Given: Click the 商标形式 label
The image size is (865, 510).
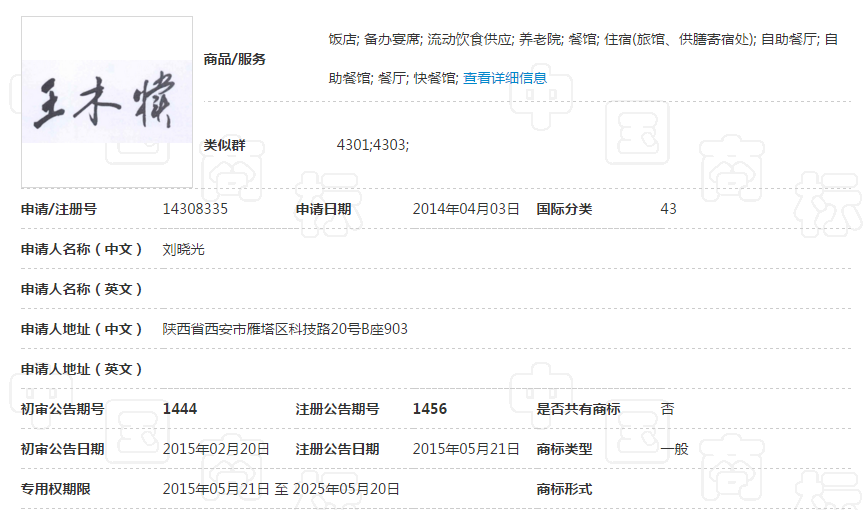Looking at the screenshot, I should [564, 489].
